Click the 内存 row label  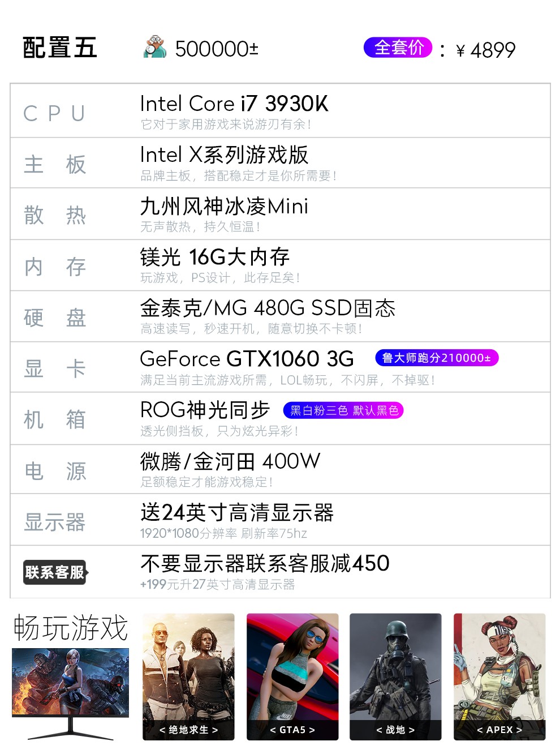tap(55, 267)
